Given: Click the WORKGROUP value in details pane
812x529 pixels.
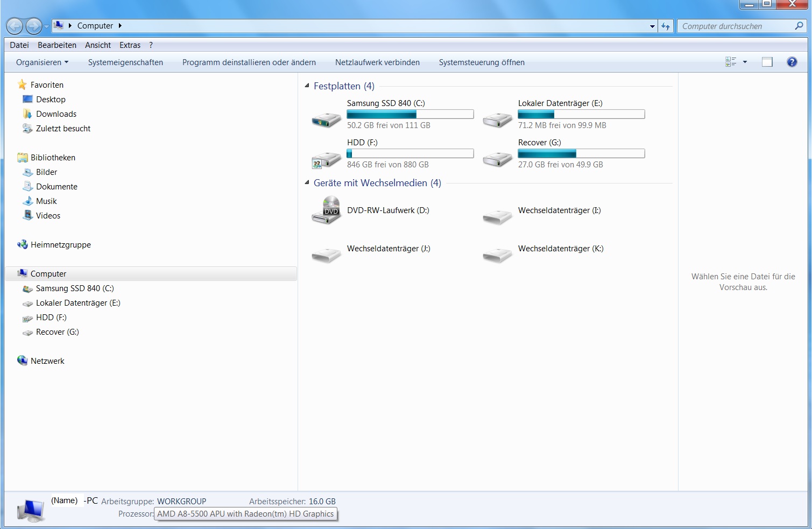Looking at the screenshot, I should [181, 502].
